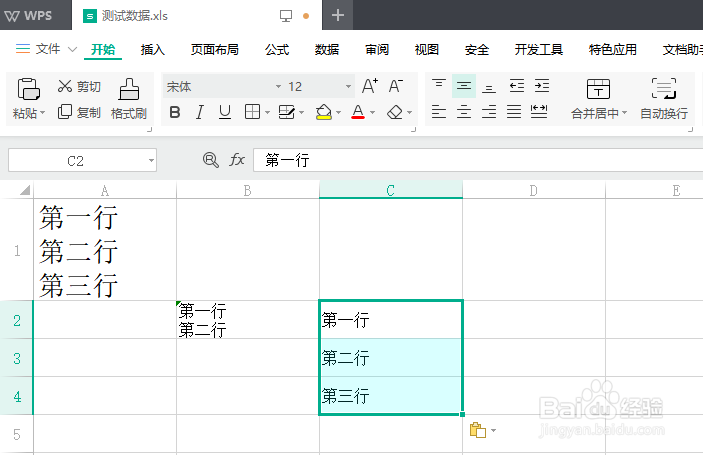The height and width of the screenshot is (455, 703).
Task: Switch to the 公式 tab
Action: [x=277, y=49]
